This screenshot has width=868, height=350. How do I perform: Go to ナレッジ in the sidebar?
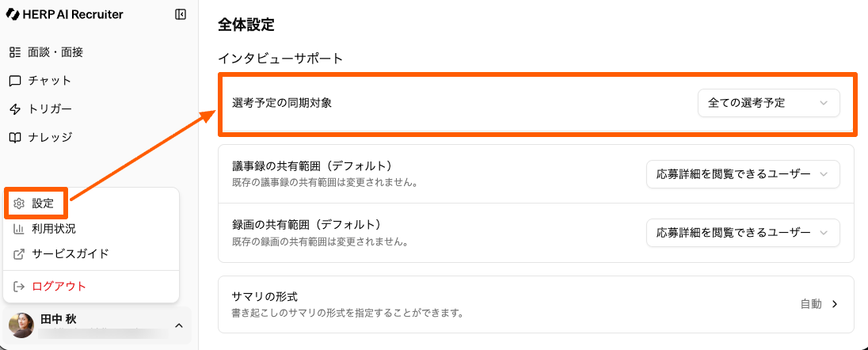(50, 138)
